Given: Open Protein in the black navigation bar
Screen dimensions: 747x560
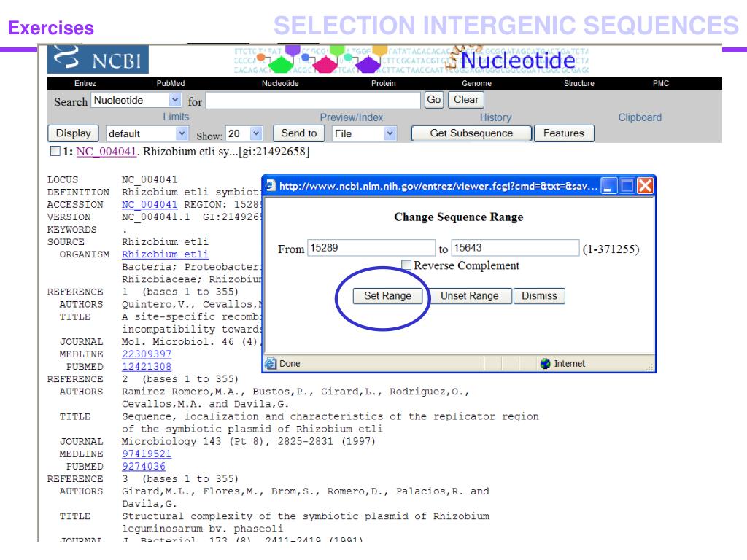Looking at the screenshot, I should (x=384, y=83).
